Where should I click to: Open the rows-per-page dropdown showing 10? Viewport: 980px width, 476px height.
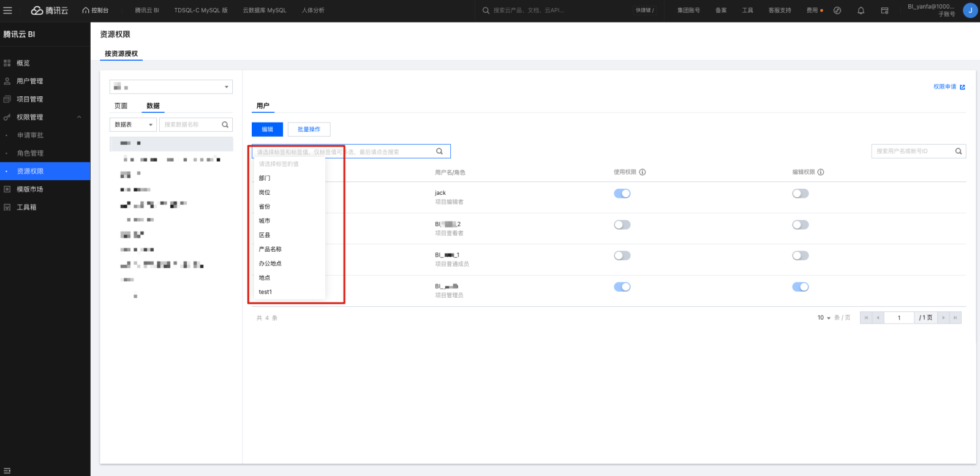pos(824,317)
